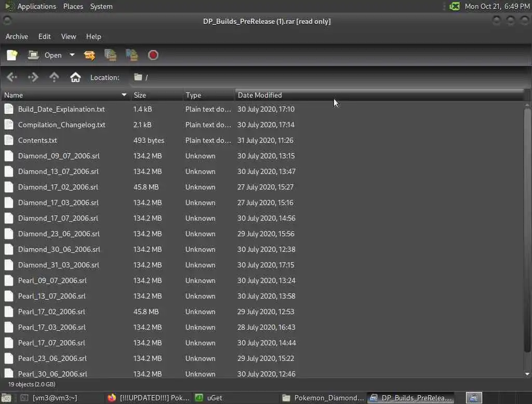Click the Add folder to archive icon
The height and width of the screenshot is (404, 532).
click(132, 55)
